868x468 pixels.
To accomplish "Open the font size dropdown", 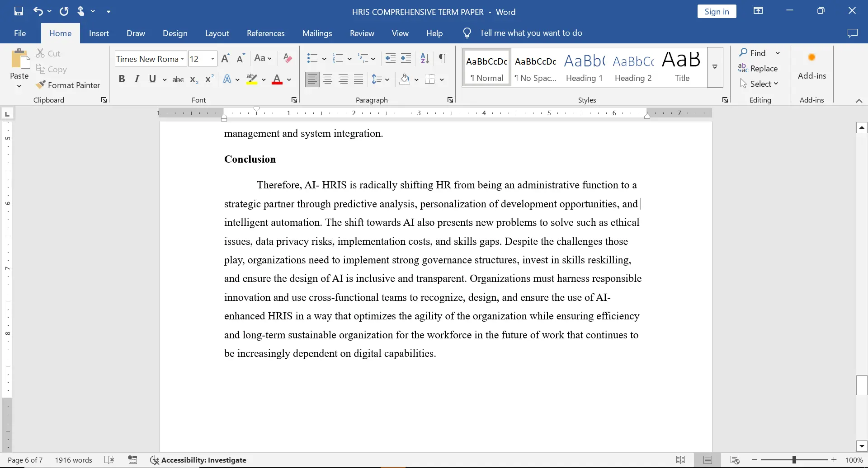I will click(x=212, y=59).
